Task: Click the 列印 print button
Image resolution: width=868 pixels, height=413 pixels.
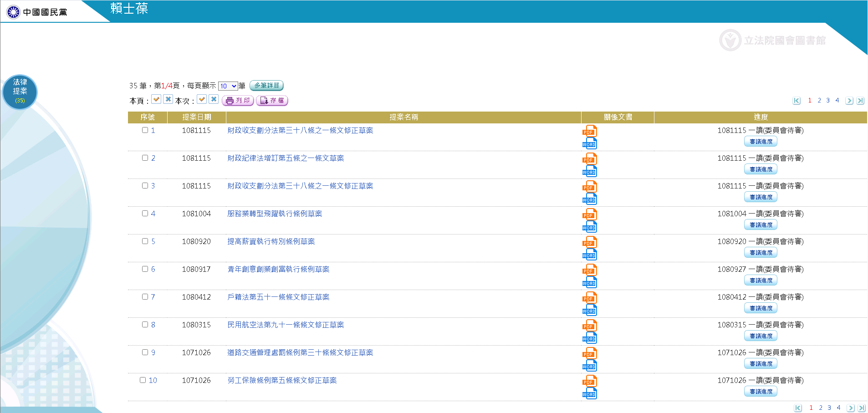Action: 238,101
